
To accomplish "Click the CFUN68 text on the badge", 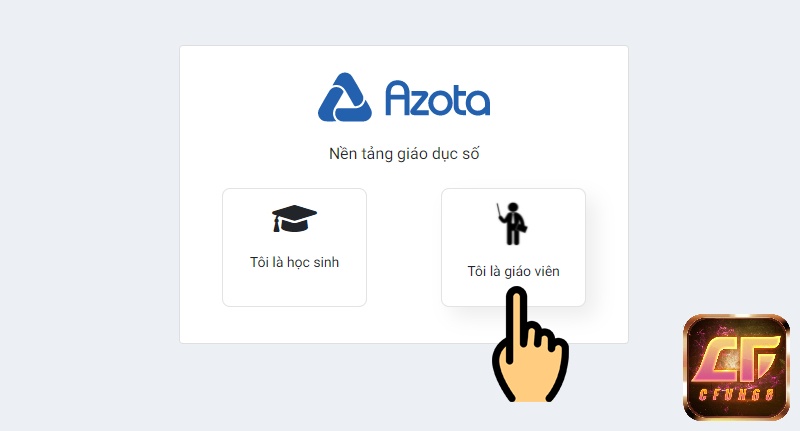I will click(736, 394).
